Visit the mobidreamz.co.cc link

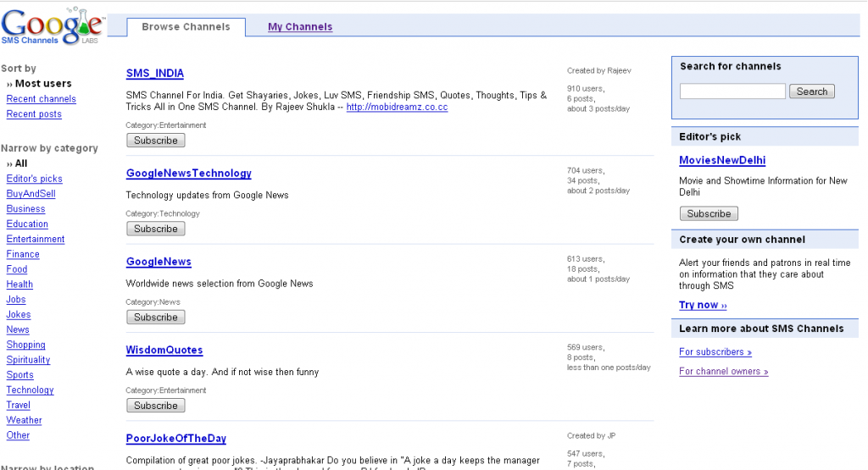tap(397, 108)
